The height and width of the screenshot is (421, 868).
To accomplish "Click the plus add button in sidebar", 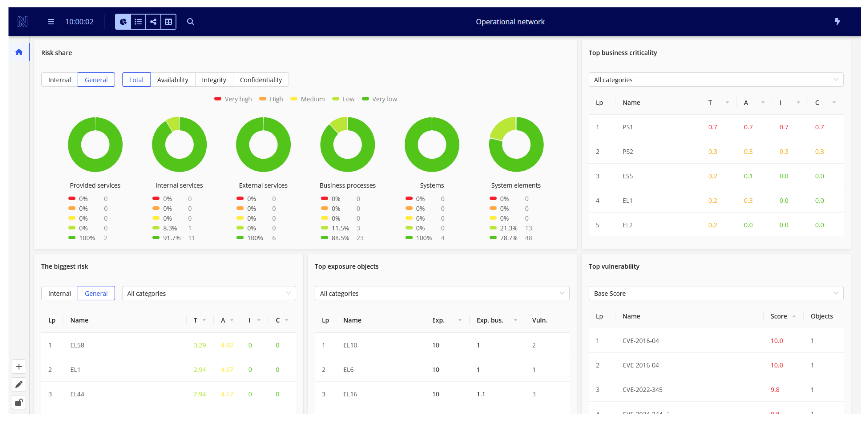I will [x=19, y=367].
